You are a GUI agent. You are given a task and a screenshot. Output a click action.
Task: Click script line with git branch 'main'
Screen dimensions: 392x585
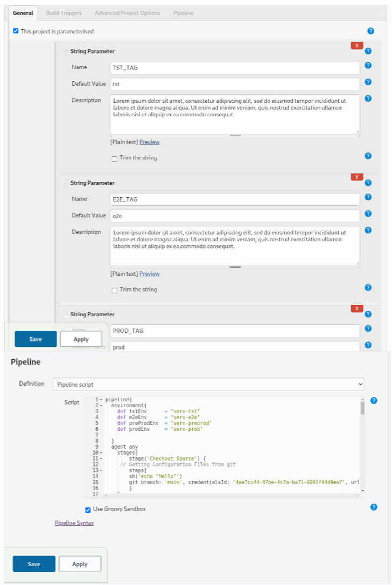pyautogui.click(x=244, y=483)
